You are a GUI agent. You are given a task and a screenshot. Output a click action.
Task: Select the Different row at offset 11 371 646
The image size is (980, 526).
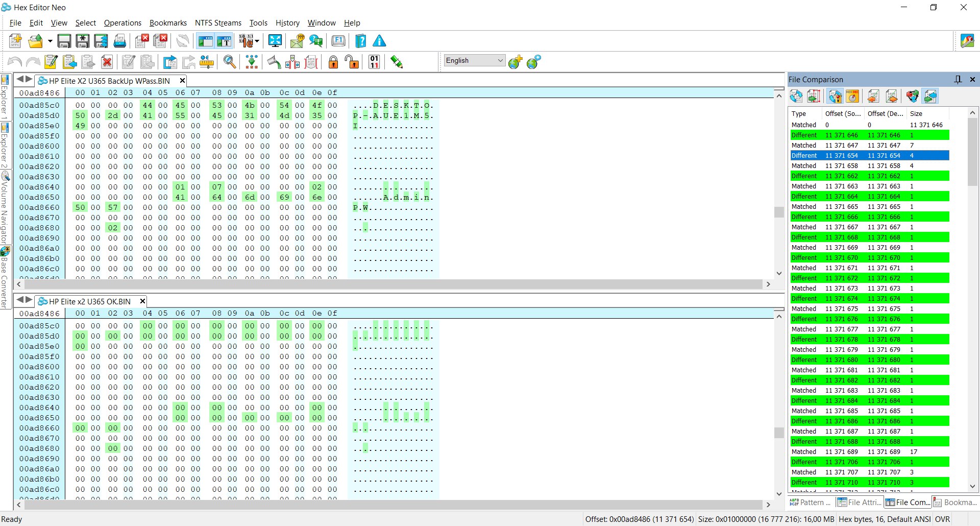tap(869, 135)
